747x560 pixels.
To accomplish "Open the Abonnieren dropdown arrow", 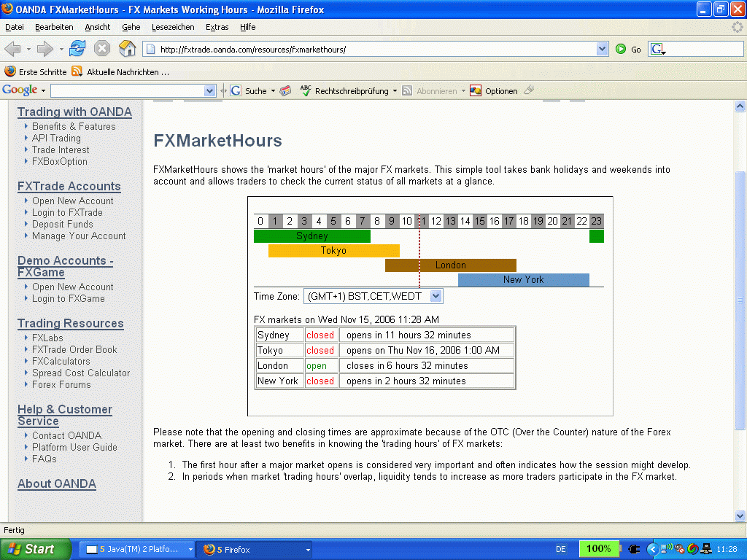I will point(463,91).
